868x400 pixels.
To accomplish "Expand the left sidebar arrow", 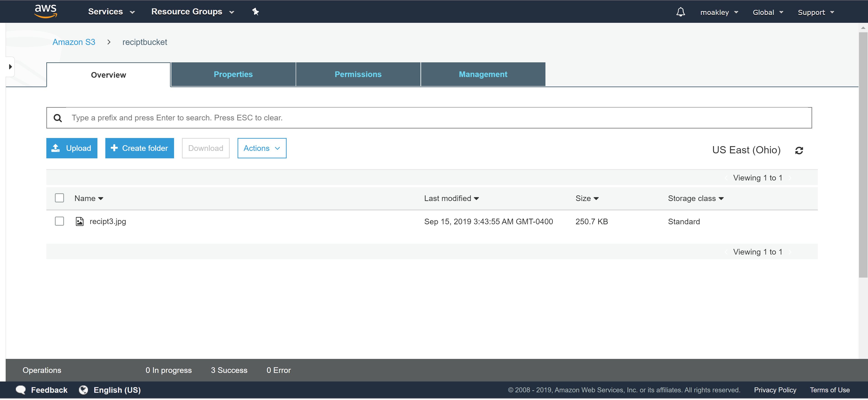I will point(10,67).
